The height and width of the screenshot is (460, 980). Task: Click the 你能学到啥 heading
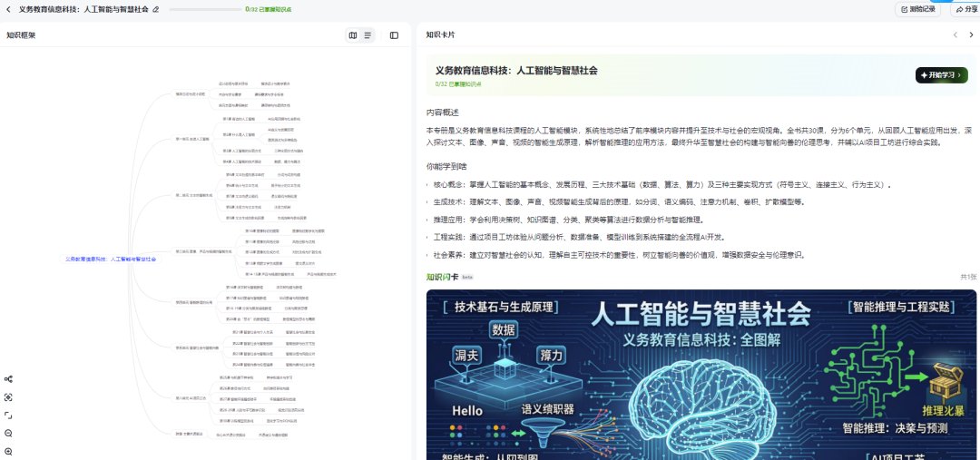pyautogui.click(x=446, y=166)
